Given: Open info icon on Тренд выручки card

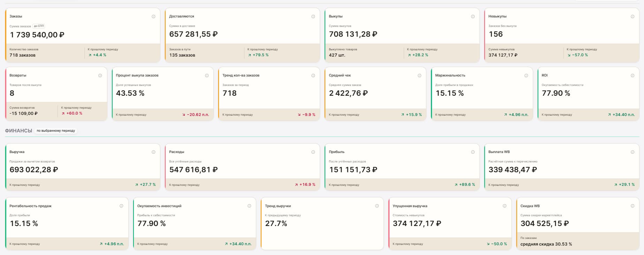Looking at the screenshot, I should tap(377, 206).
